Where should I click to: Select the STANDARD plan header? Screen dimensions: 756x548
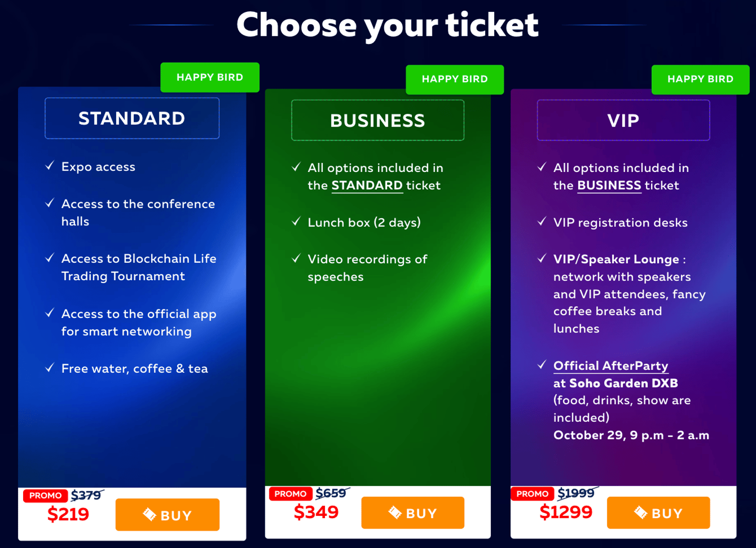coord(132,118)
